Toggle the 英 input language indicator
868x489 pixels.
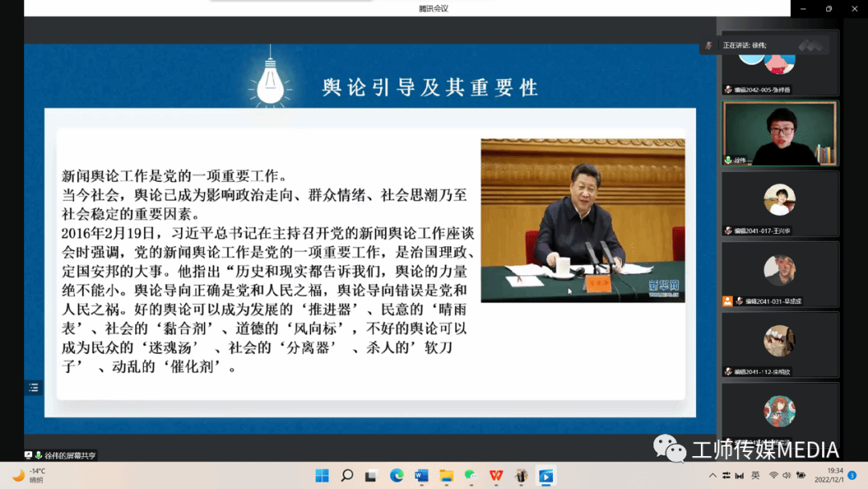[x=755, y=475]
